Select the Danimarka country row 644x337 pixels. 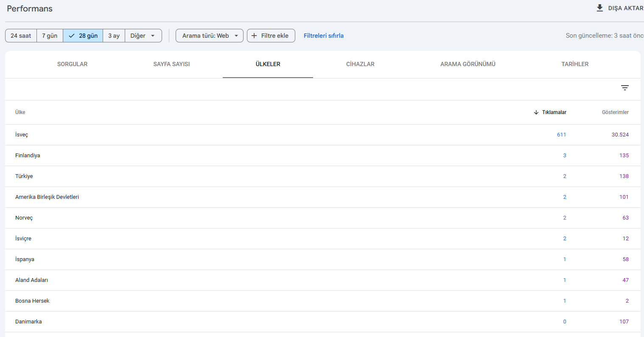point(323,322)
